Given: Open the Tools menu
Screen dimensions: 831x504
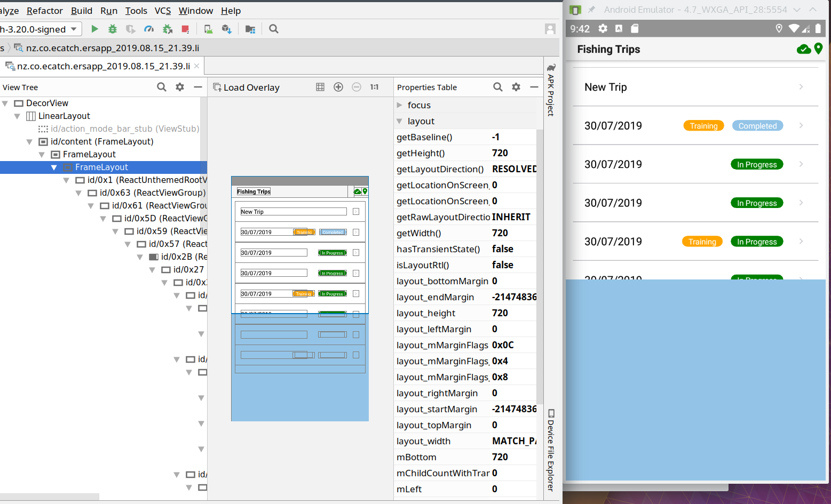Looking at the screenshot, I should [x=136, y=11].
